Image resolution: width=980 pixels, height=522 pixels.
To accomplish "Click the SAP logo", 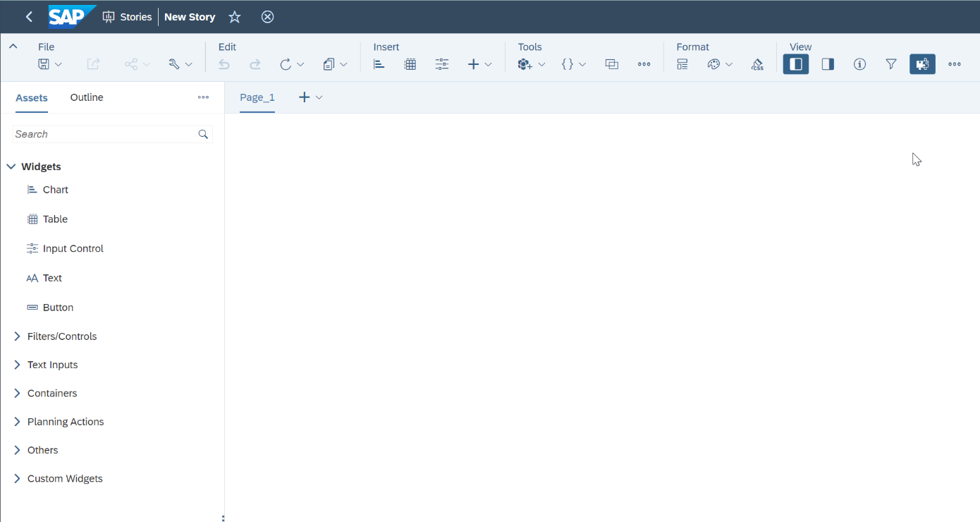I will point(72,17).
